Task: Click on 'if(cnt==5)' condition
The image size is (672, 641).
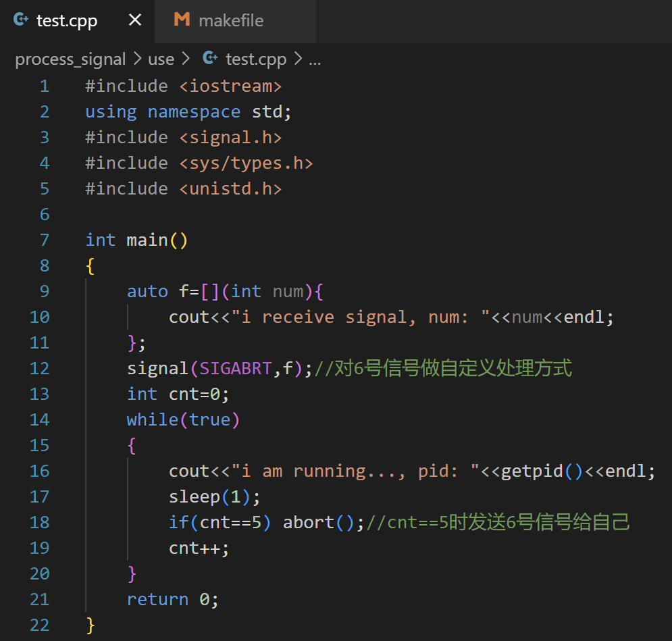Action: (220, 523)
